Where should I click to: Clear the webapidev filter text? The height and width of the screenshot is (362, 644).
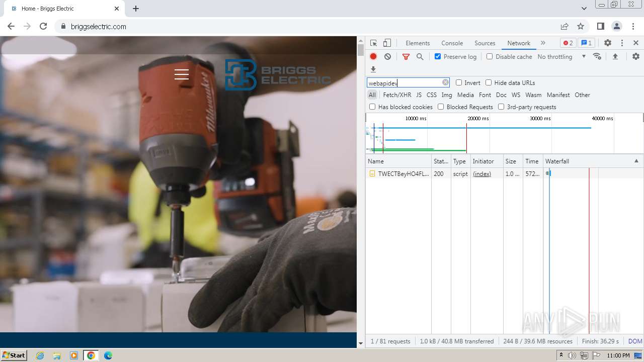[445, 82]
